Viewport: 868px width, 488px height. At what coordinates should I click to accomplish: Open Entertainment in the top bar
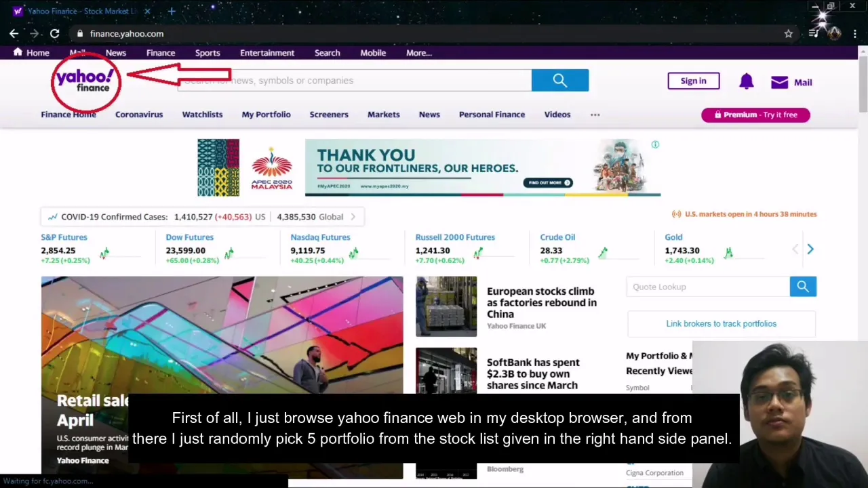click(x=267, y=53)
